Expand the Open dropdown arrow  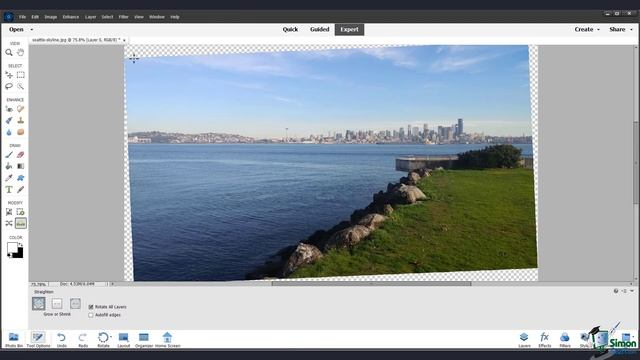tap(32, 29)
